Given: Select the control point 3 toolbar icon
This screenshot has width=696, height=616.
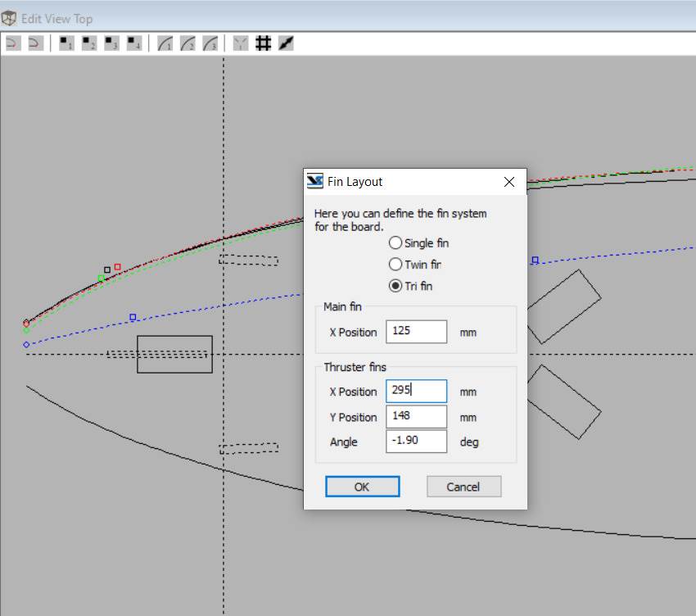Looking at the screenshot, I should coord(112,43).
